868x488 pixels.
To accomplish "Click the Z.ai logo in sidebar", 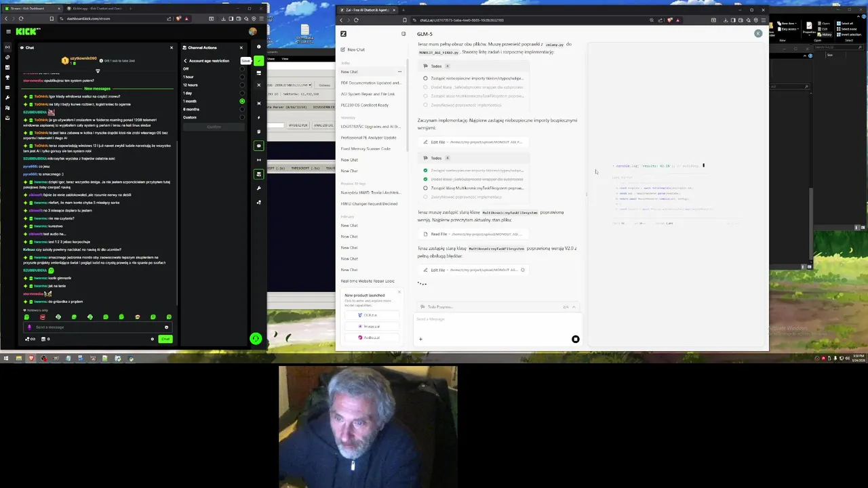I will pyautogui.click(x=343, y=34).
